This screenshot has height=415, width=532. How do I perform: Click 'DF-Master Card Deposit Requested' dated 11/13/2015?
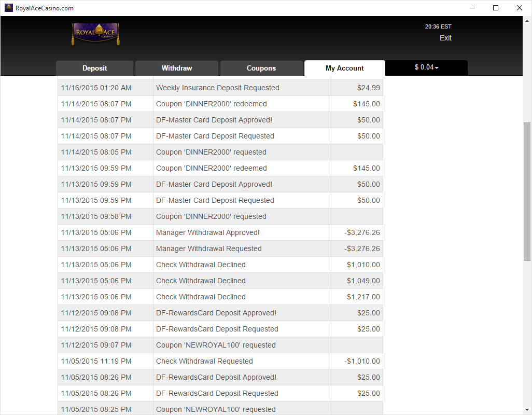tap(215, 201)
